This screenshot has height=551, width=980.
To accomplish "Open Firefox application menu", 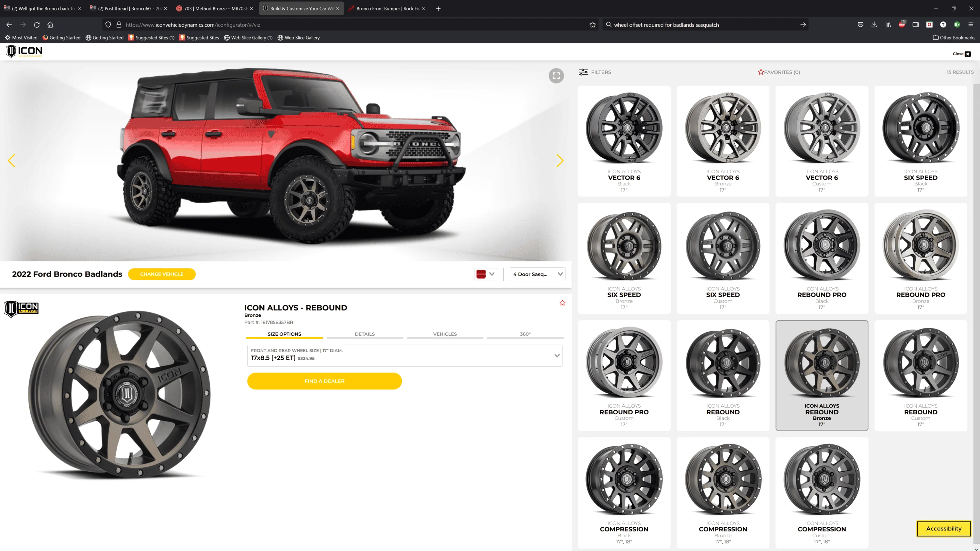I will (x=971, y=25).
